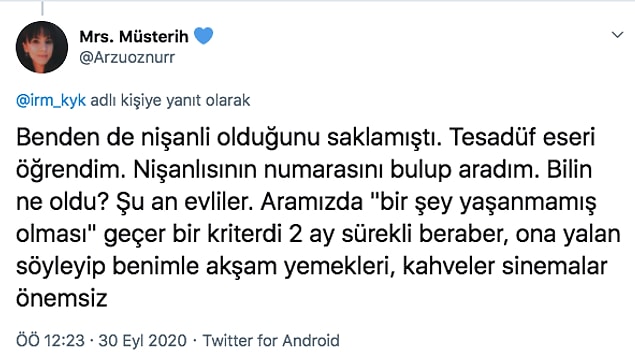Click the quoted phrase 'bir şey yaşanmamış'
This screenshot has height=363, width=635.
point(481,203)
